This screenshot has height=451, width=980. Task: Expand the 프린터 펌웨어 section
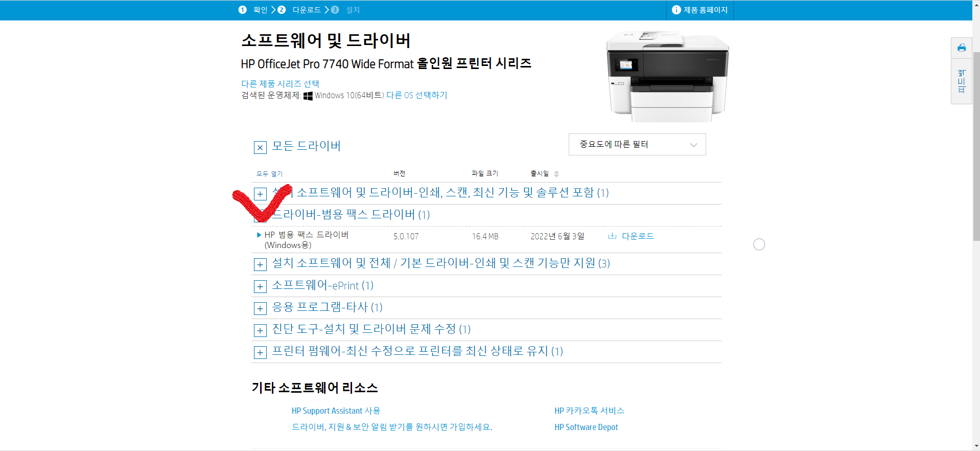[x=260, y=352]
